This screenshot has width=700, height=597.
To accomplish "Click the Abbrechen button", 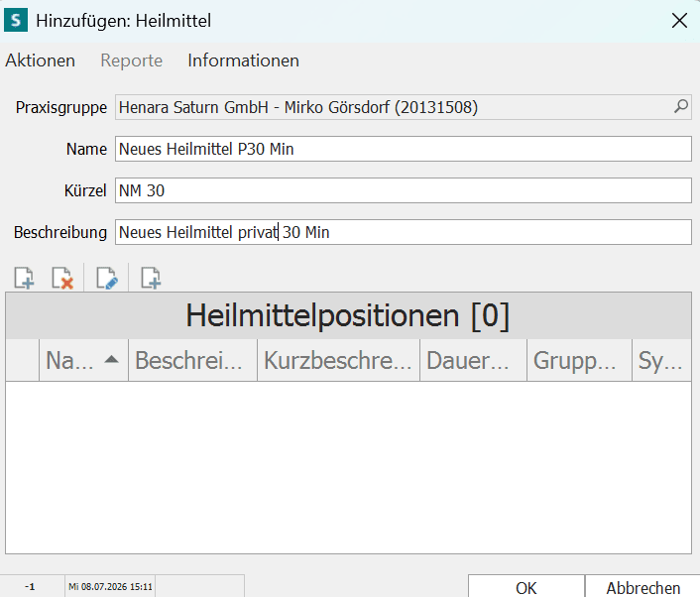I will (x=642, y=587).
